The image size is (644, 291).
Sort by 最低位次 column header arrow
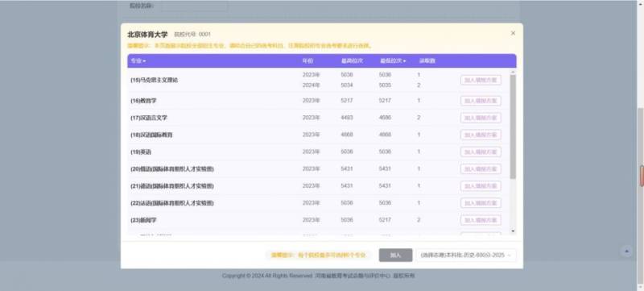tap(405, 61)
